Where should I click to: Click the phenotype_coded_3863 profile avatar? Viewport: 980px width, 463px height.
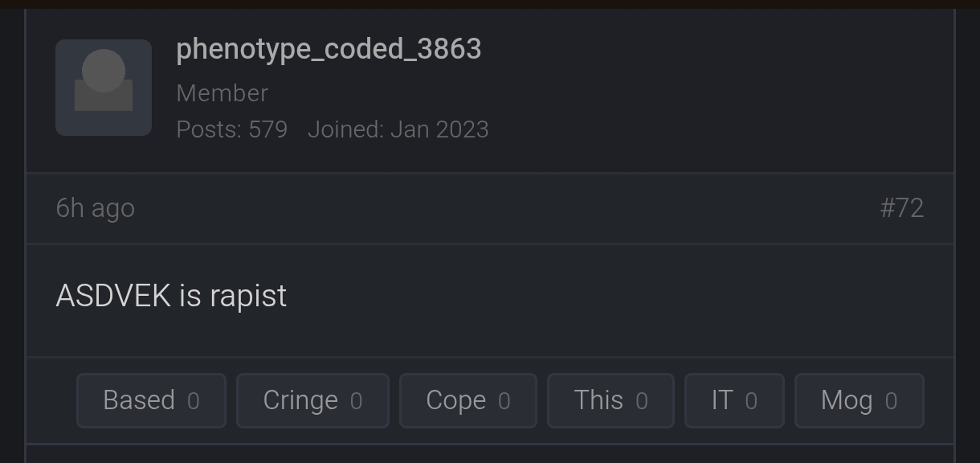pos(103,87)
